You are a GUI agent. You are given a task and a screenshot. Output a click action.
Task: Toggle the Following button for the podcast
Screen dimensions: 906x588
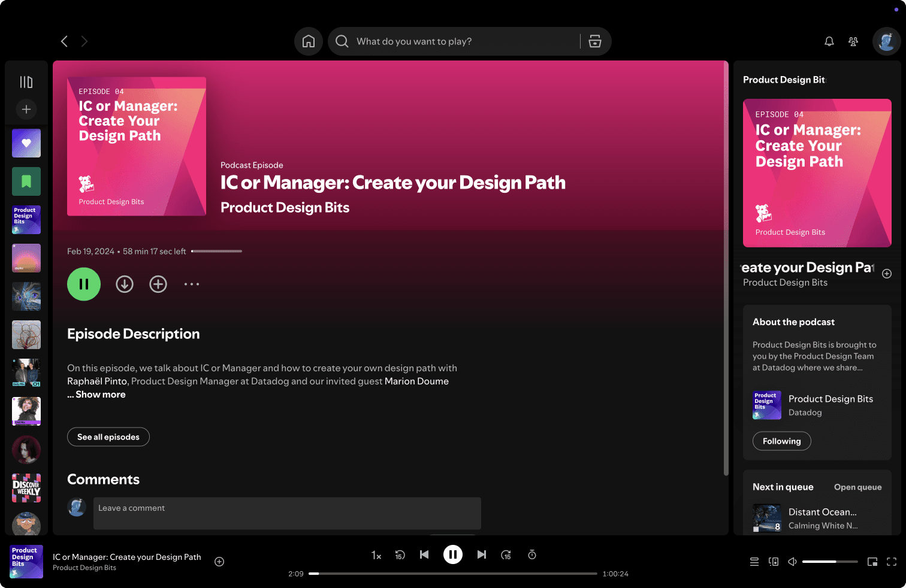[782, 441]
